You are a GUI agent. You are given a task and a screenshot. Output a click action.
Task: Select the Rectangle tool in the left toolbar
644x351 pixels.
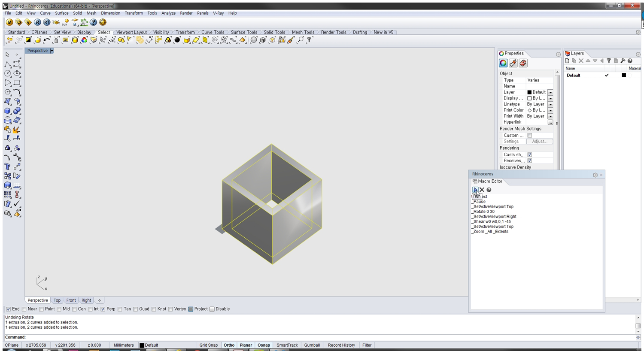click(x=17, y=83)
